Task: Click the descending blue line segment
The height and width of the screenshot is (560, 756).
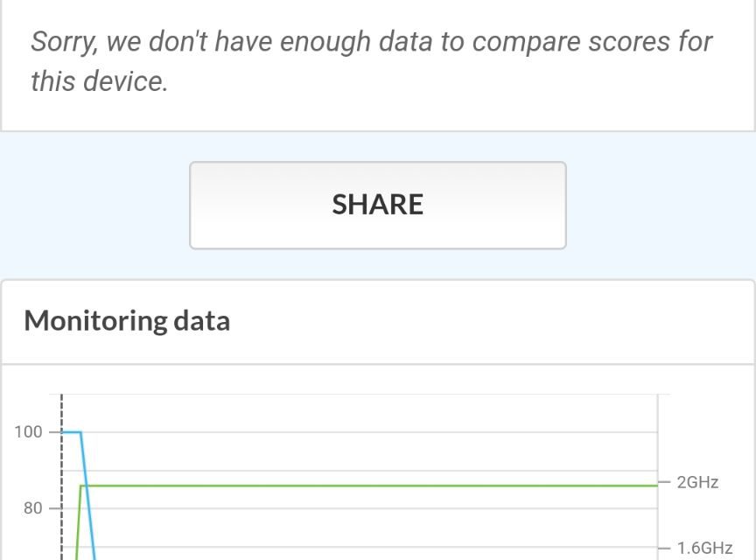Action: click(x=87, y=499)
